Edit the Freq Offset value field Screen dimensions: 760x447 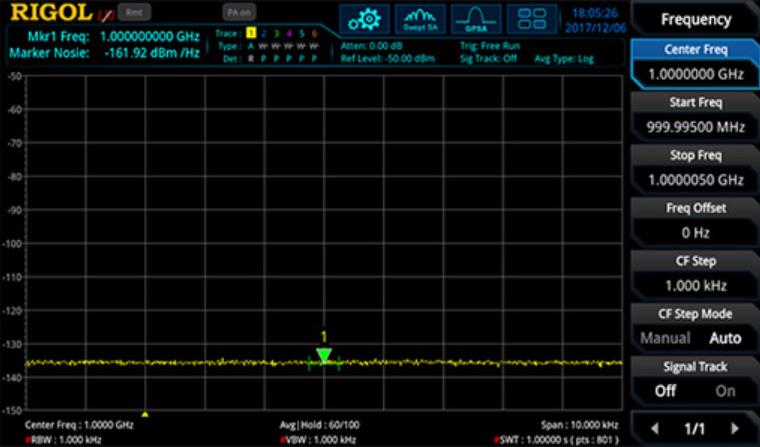click(x=695, y=232)
